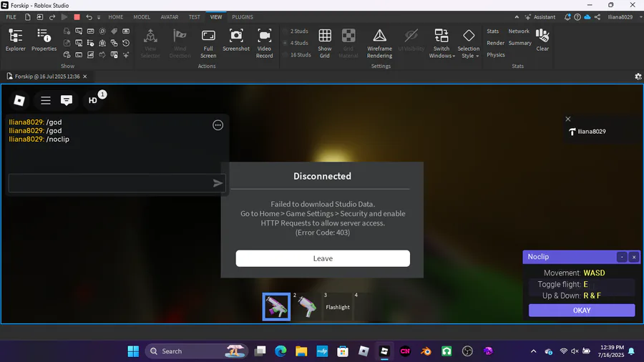Click Leave in Disconnected dialog
This screenshot has width=644, height=362.
pyautogui.click(x=323, y=258)
